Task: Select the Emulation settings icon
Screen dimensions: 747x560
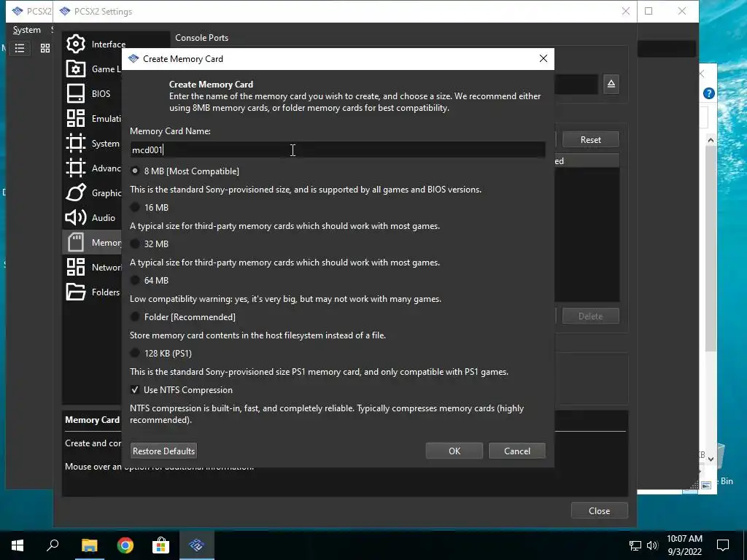Action: tap(76, 118)
